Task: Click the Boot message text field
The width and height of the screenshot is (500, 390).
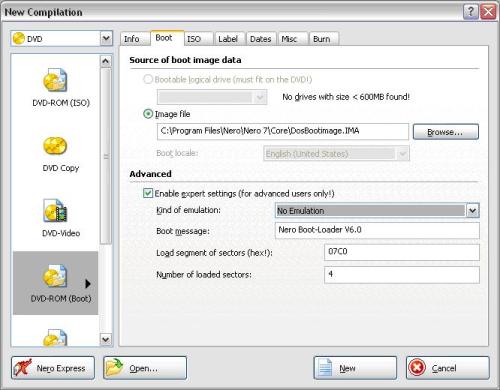Action: (x=377, y=230)
